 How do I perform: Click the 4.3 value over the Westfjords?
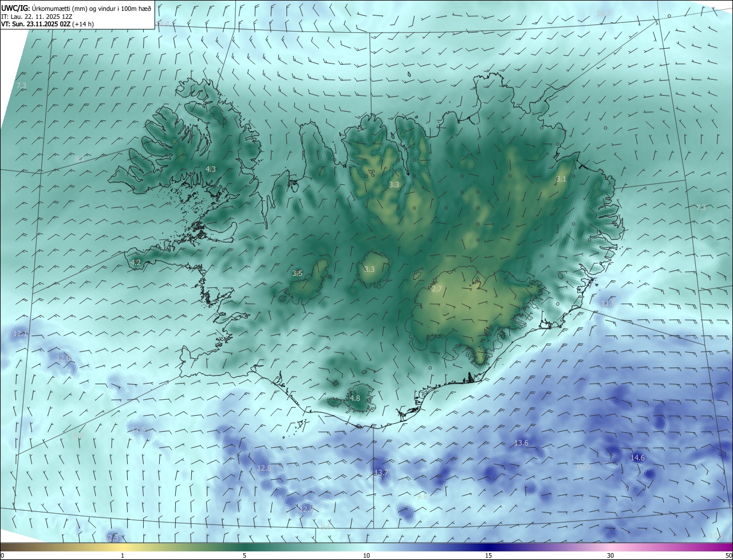click(211, 169)
